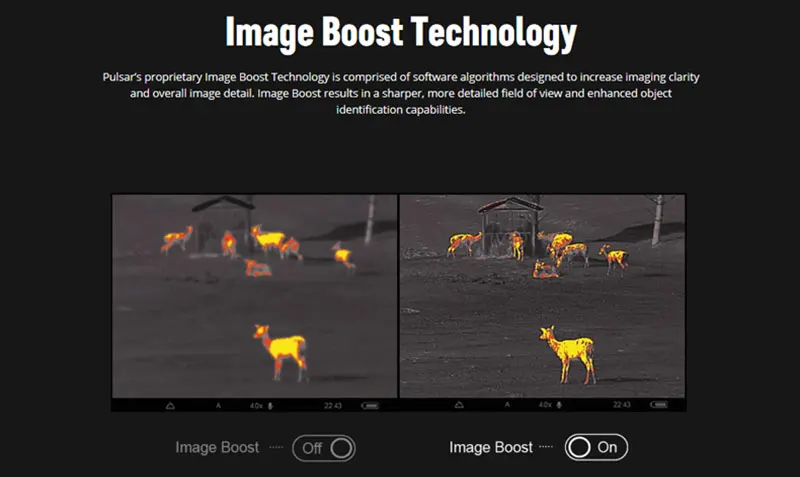Click the paragraph starting 'Pulsar's proprietary Image Boost'
Image resolution: width=800 pixels, height=477 pixels.
[x=401, y=93]
